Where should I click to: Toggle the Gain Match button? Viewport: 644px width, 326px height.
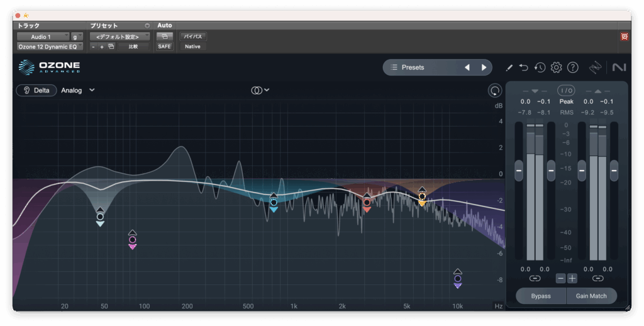(591, 296)
